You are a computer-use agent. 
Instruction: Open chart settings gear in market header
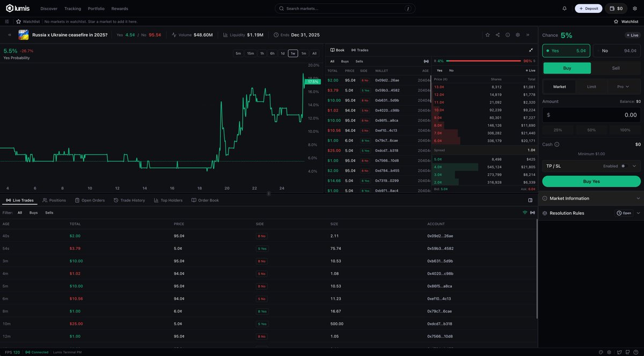[517, 35]
